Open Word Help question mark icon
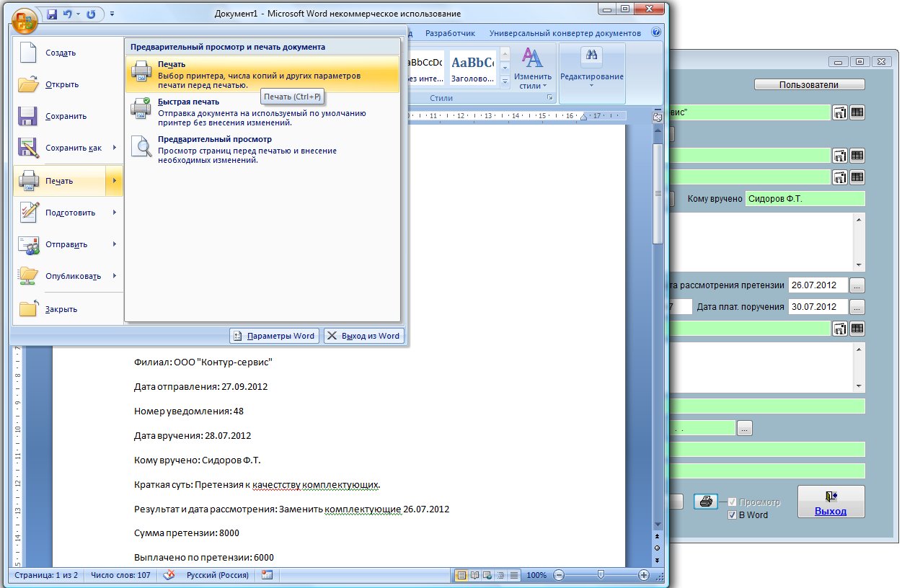The image size is (902, 588). pyautogui.click(x=656, y=33)
